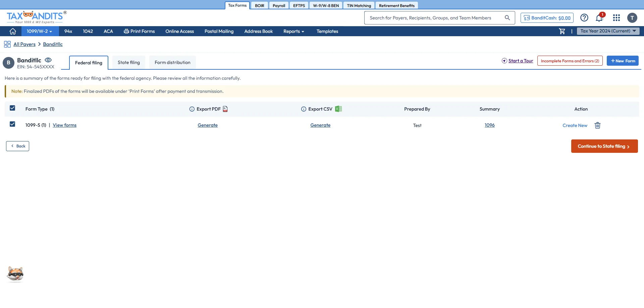Open the BOIR top tab
Viewport: 644px width, 308px height.
tap(260, 6)
